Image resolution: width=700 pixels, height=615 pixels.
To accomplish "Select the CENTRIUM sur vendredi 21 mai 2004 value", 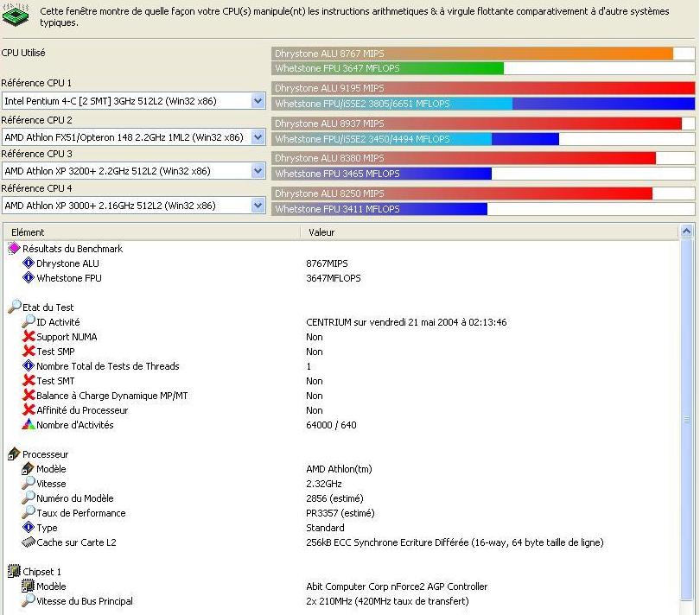I will coord(406,322).
